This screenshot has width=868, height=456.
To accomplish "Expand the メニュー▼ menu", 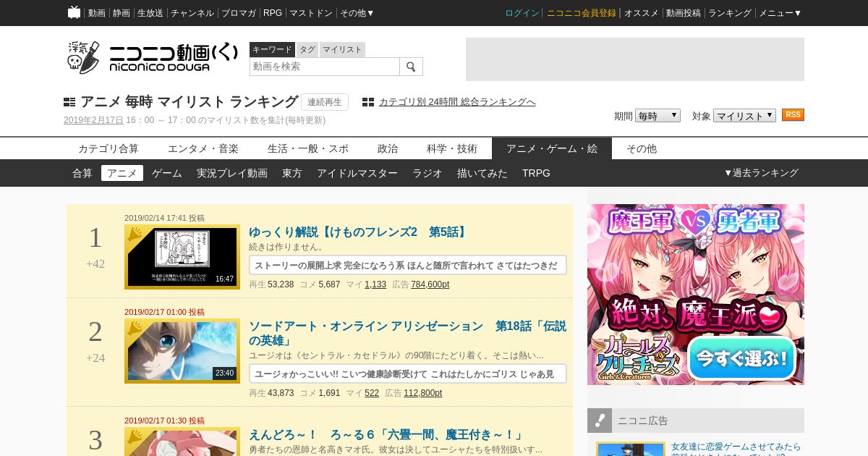I will [x=780, y=13].
